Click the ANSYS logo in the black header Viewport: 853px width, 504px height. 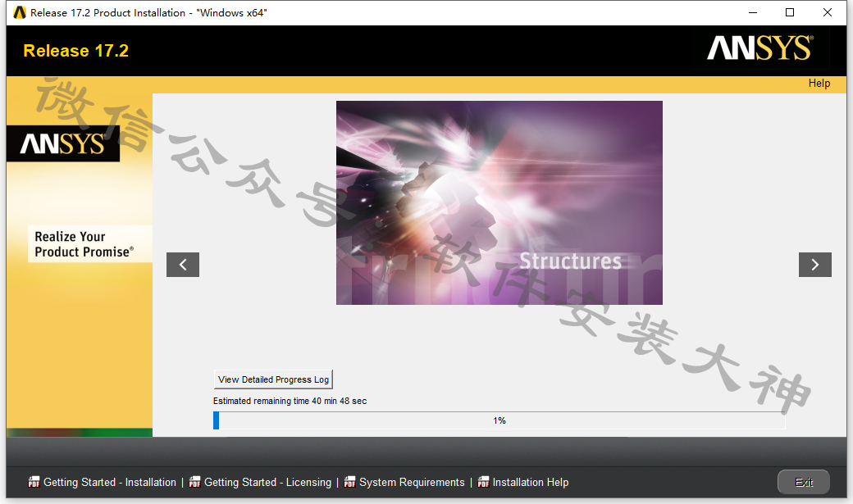(x=760, y=48)
